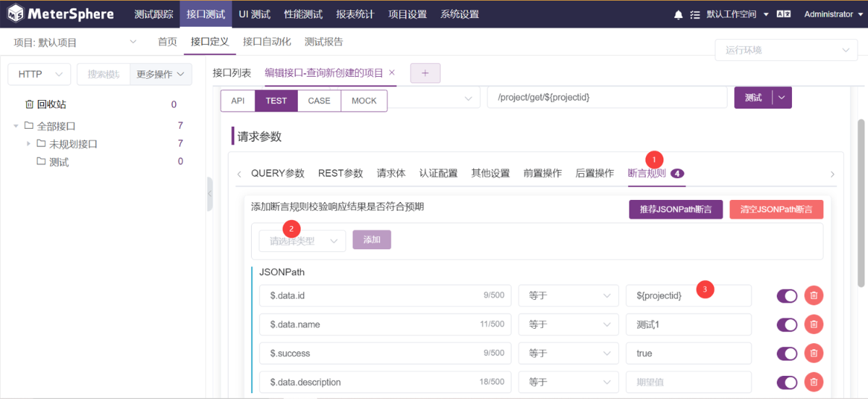The height and width of the screenshot is (399, 868).
Task: Open the task list icon in header
Action: coord(695,14)
